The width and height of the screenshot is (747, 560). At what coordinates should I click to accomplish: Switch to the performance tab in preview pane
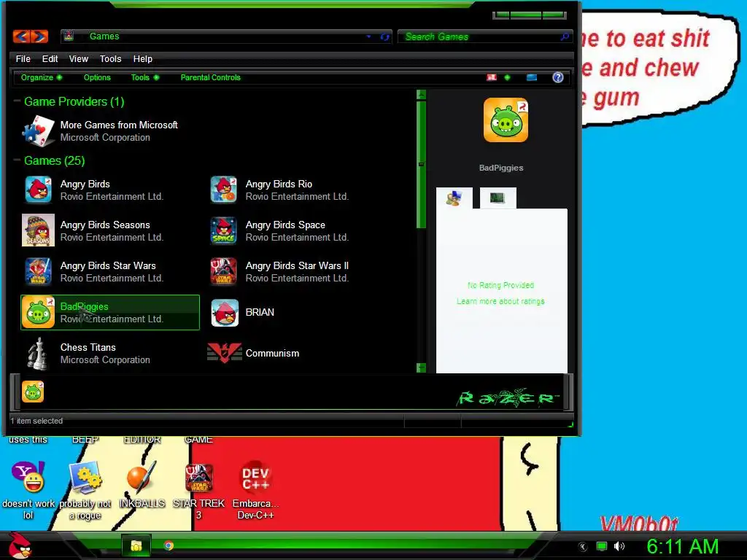[x=498, y=198]
